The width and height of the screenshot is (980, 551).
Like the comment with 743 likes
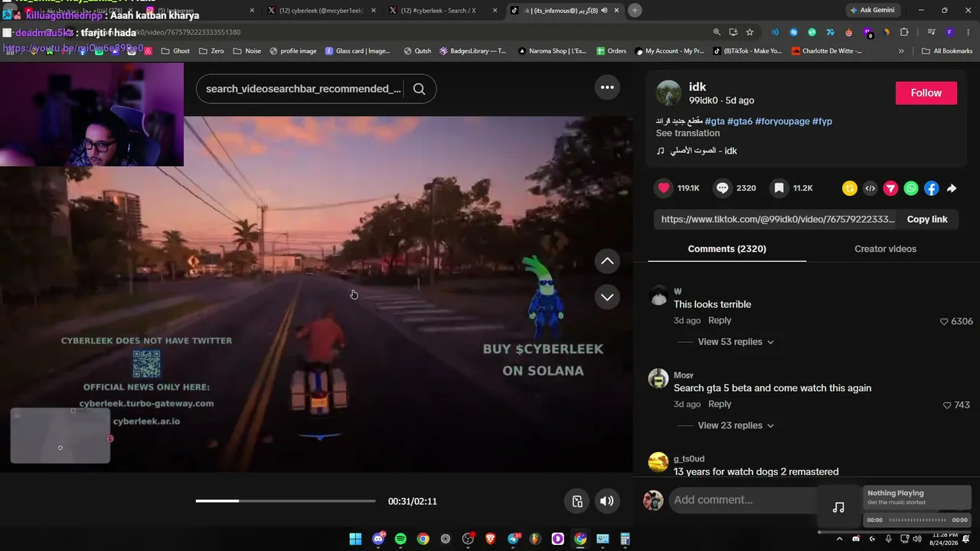tap(947, 405)
